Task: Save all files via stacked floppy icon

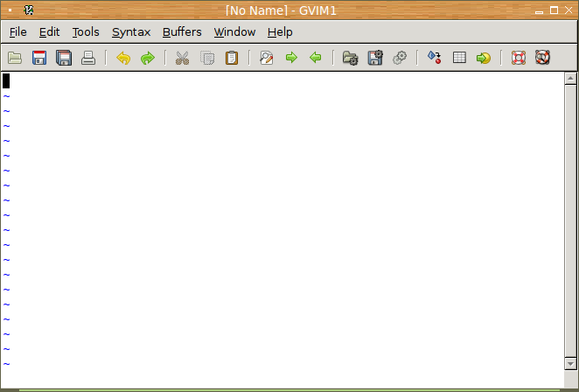Action: coord(64,58)
